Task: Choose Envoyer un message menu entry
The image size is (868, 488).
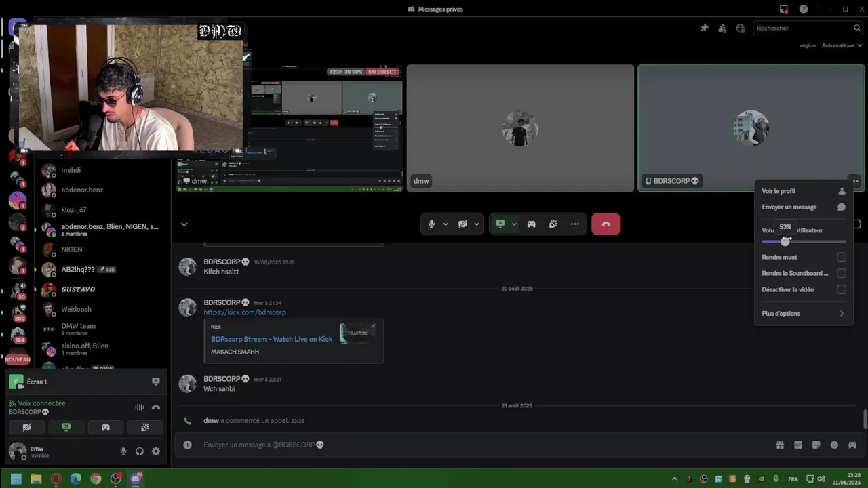Action: pos(803,207)
